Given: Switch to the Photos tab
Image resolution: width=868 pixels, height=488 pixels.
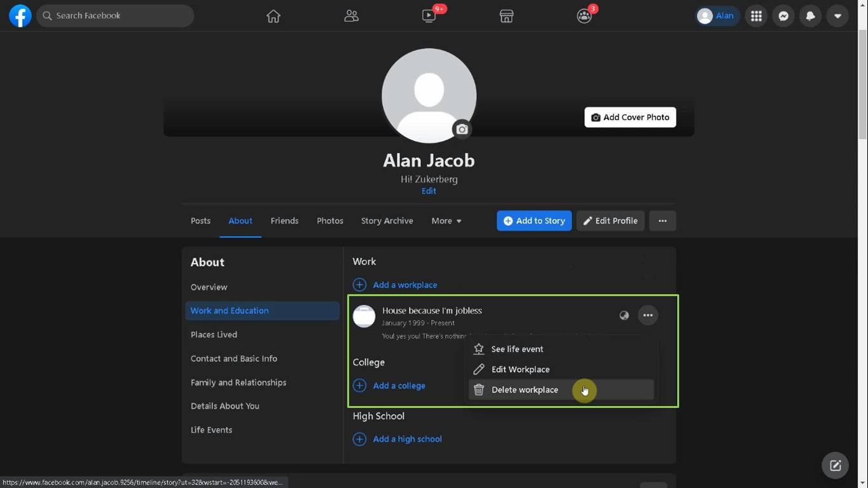Looking at the screenshot, I should [330, 220].
